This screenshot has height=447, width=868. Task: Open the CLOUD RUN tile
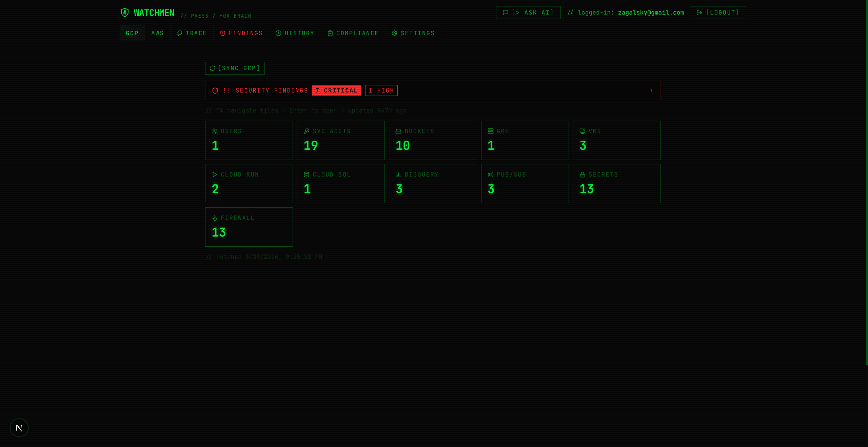(x=249, y=184)
